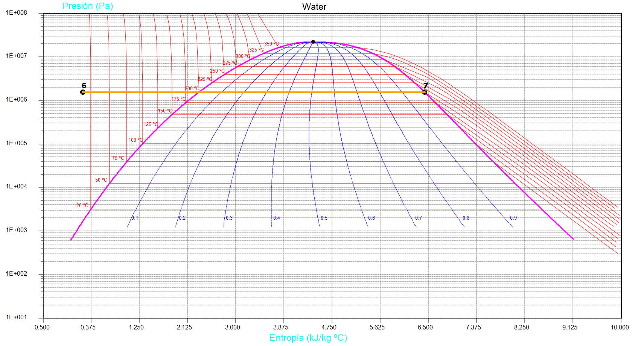
Task: Click the 350 °C isotherm label
Action: [x=271, y=44]
